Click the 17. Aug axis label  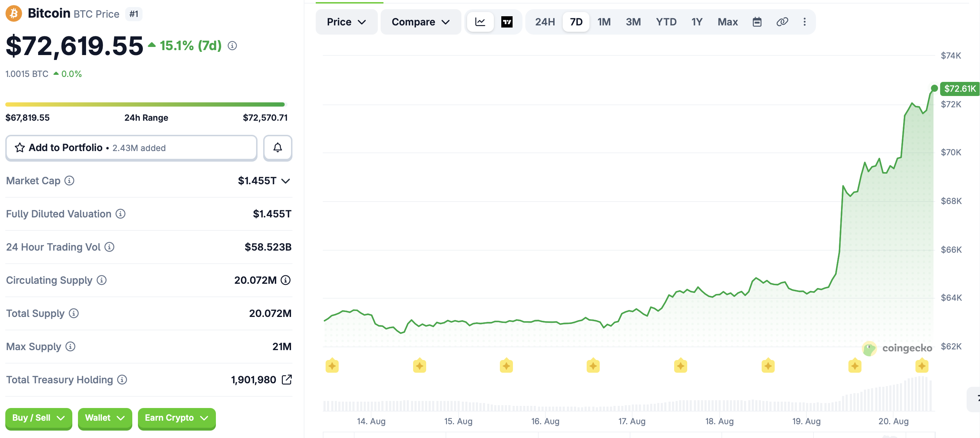click(631, 421)
